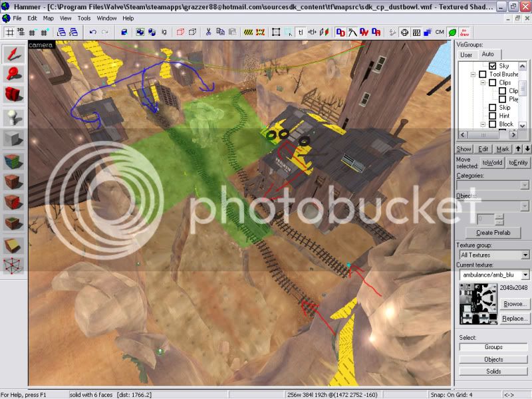Check the Clips visgroup checkbox

tap(493, 82)
